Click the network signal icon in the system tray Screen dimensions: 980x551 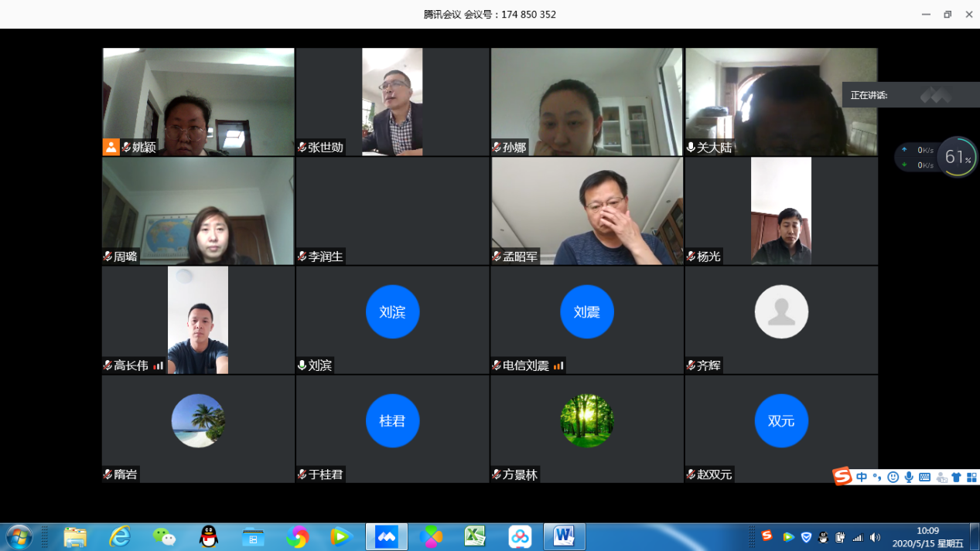(858, 537)
